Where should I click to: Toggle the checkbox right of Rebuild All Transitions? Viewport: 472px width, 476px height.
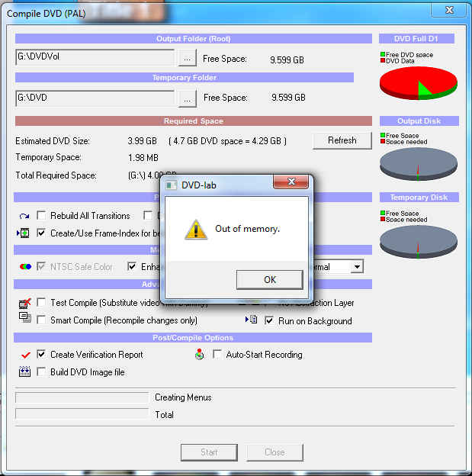(x=148, y=216)
